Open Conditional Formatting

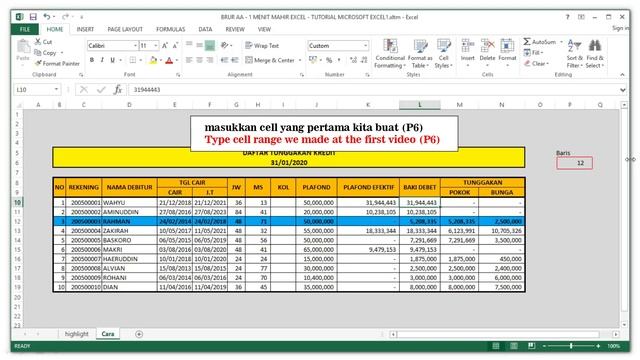pyautogui.click(x=390, y=53)
